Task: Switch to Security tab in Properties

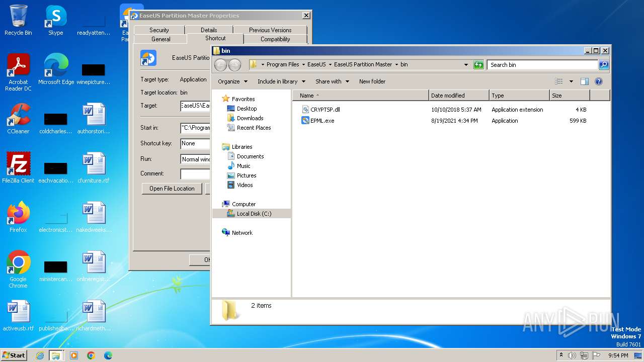Action: (159, 30)
